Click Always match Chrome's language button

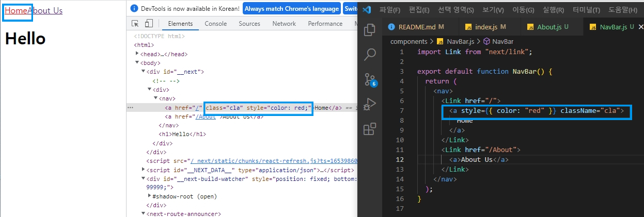[291, 9]
